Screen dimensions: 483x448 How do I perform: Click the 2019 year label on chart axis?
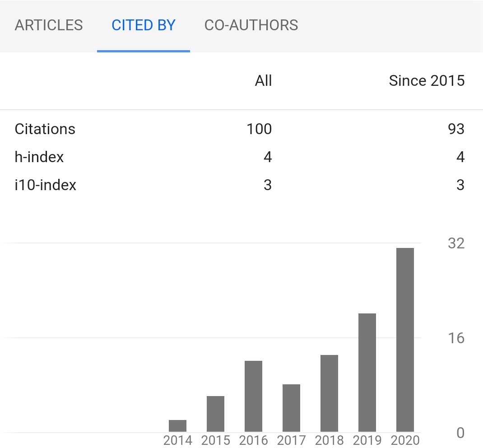[x=367, y=441]
